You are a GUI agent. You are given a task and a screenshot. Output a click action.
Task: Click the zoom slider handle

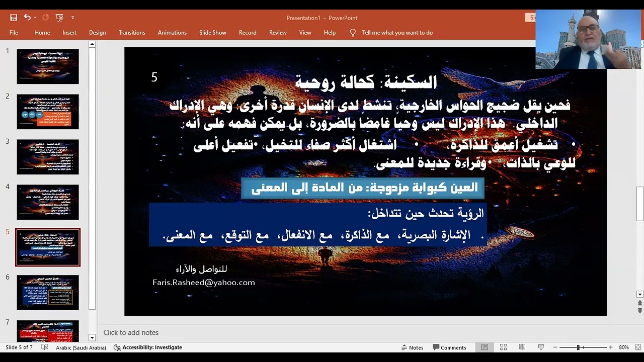tap(579, 347)
